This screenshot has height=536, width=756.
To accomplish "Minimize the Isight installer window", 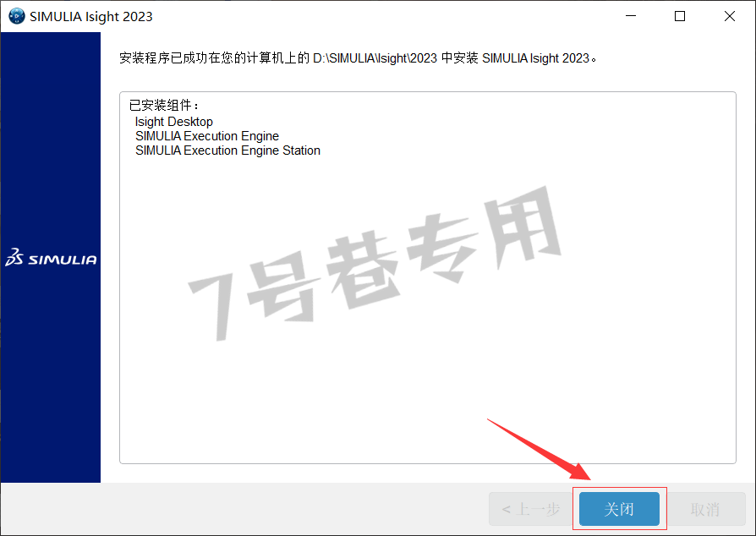I will [631, 16].
